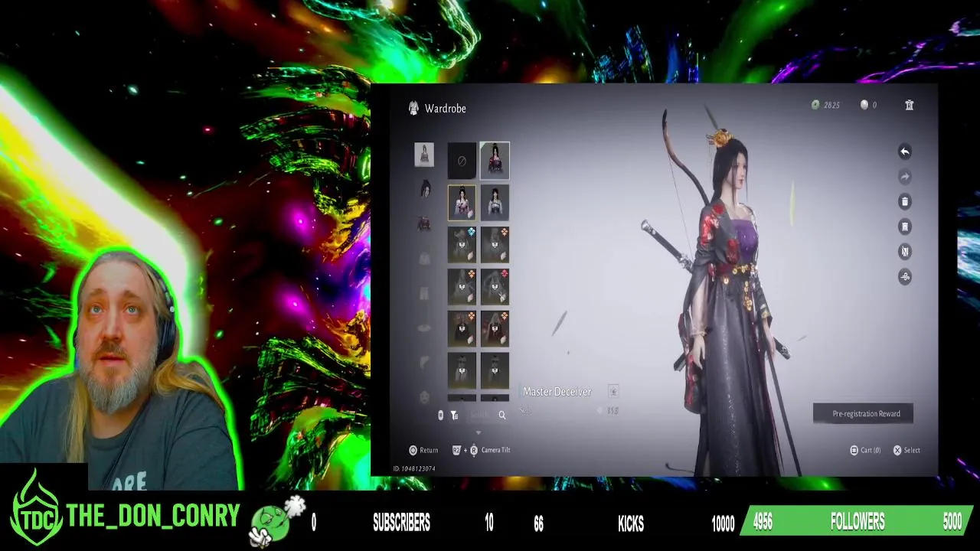Click the Master Deceiver outfit name

pyautogui.click(x=557, y=392)
